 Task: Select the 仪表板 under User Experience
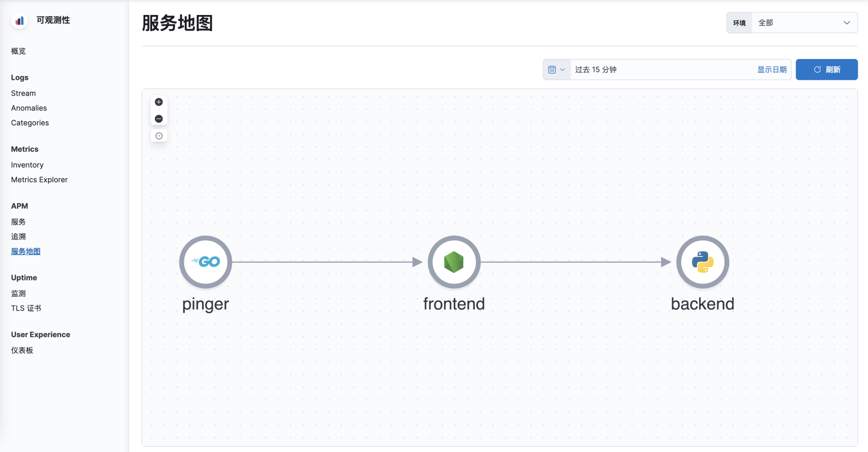(22, 350)
